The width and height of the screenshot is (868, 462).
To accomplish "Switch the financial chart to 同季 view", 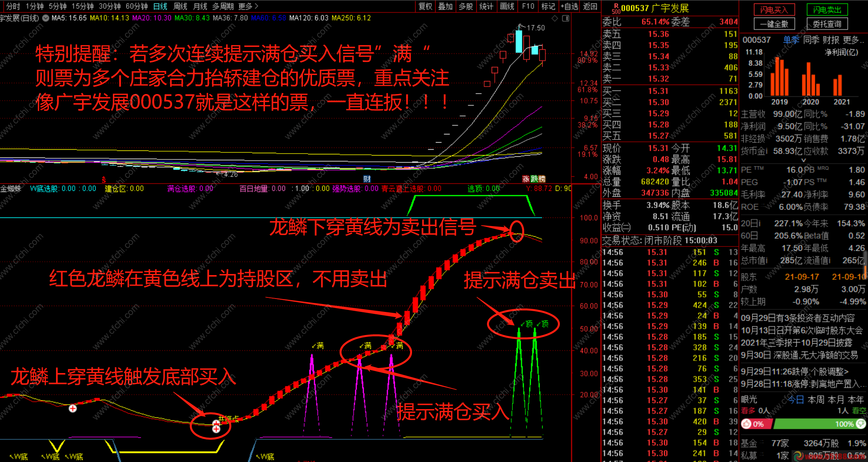I will 811,40.
